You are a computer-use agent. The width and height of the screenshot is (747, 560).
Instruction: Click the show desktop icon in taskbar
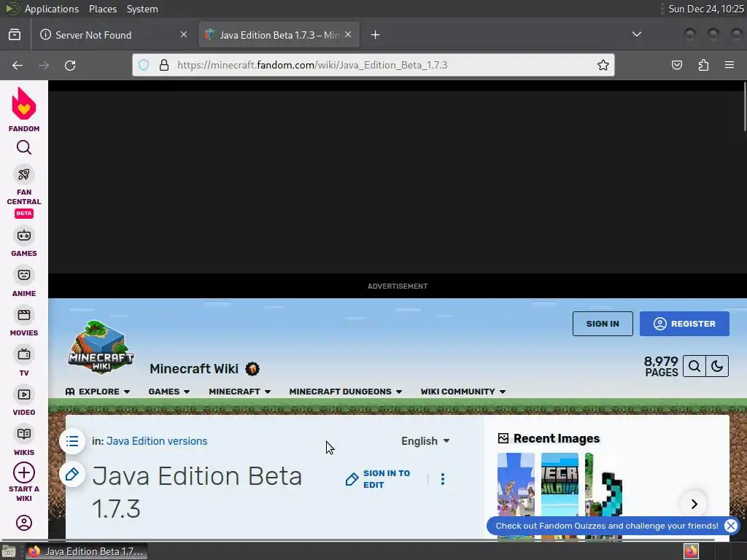coord(9,551)
